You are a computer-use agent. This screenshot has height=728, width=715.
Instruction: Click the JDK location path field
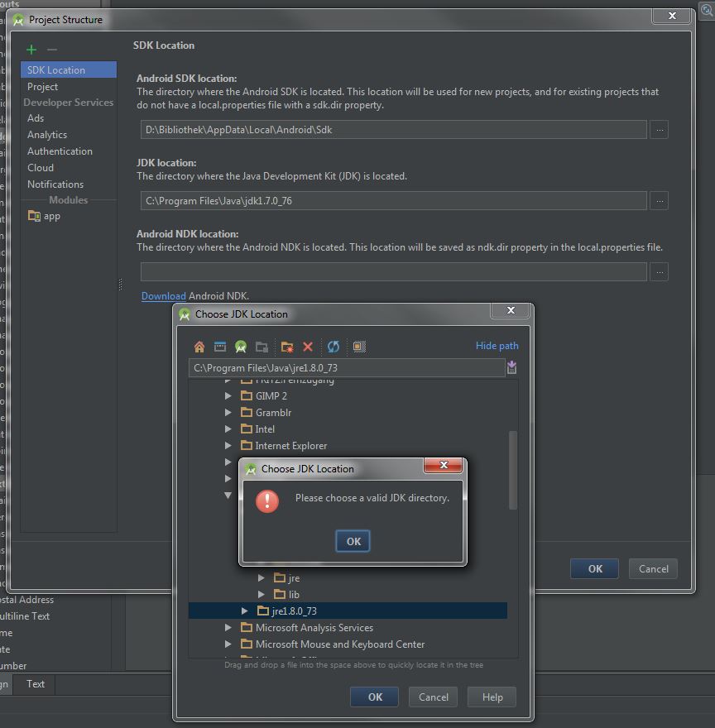coord(394,200)
